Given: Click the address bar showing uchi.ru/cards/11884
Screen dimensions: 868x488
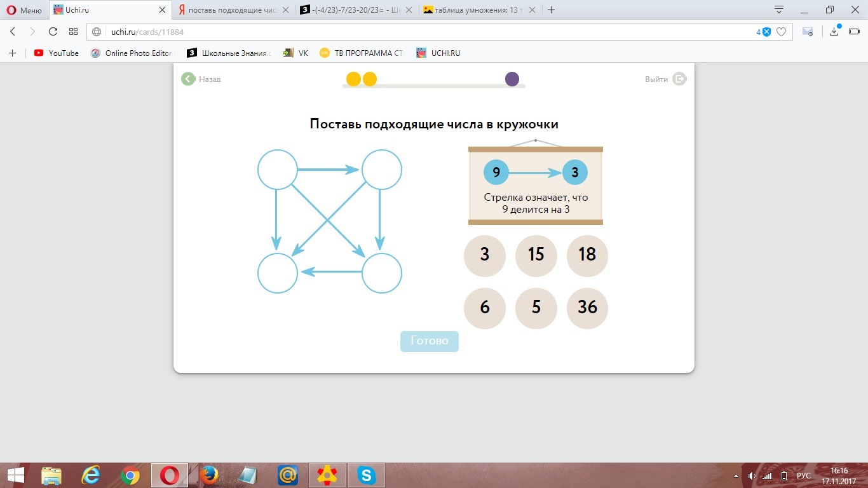Looking at the screenshot, I should click(x=419, y=32).
